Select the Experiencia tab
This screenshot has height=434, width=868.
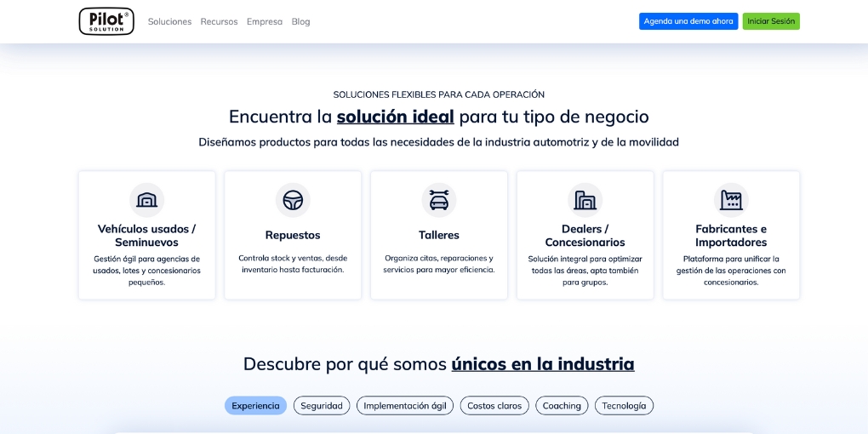tap(255, 406)
